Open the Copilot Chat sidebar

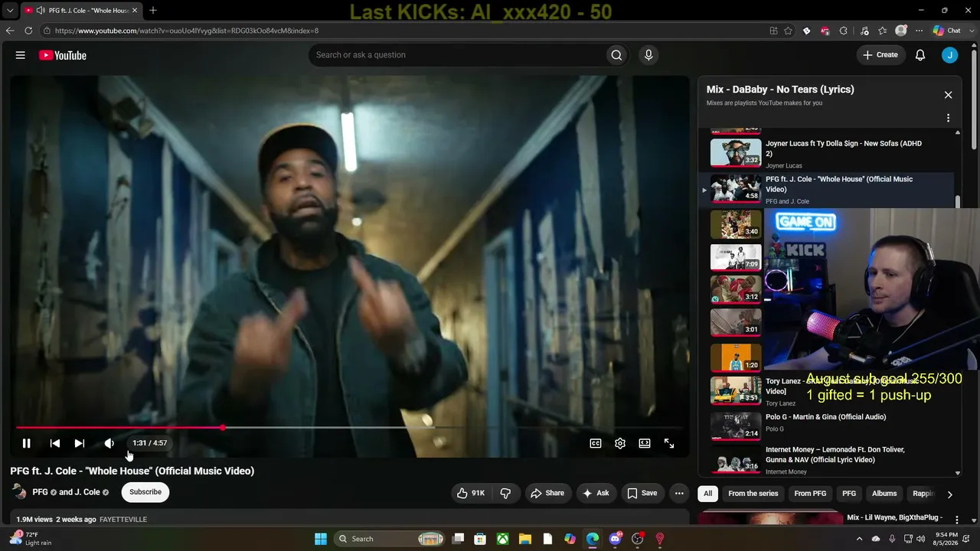(x=947, y=31)
